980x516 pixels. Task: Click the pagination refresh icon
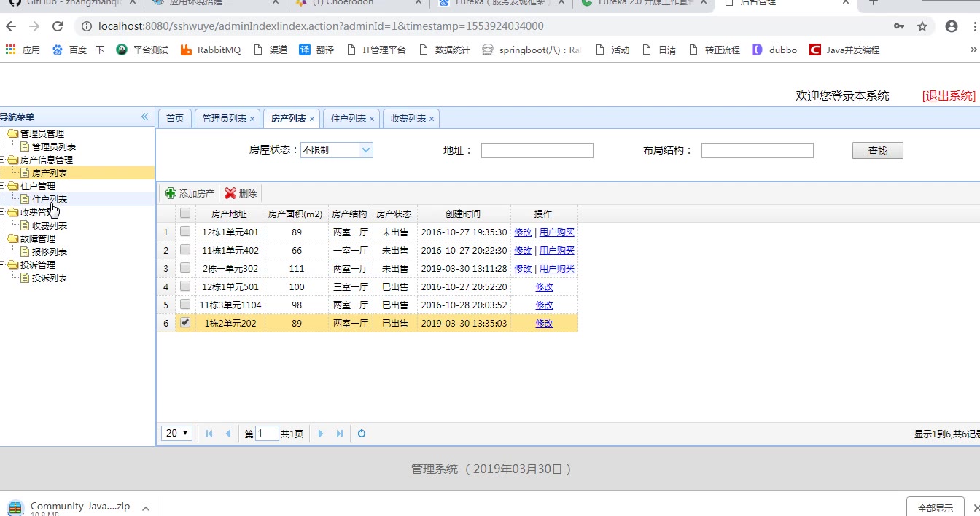point(362,434)
